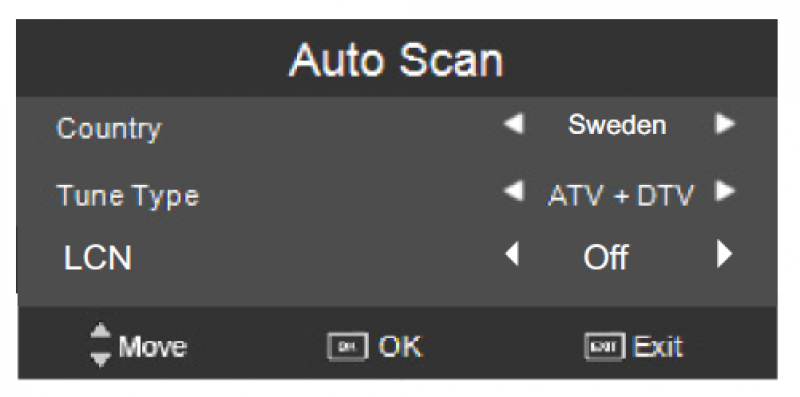Click the ATV + DTV value
Viewport: 800px width, 397px height.
[621, 194]
